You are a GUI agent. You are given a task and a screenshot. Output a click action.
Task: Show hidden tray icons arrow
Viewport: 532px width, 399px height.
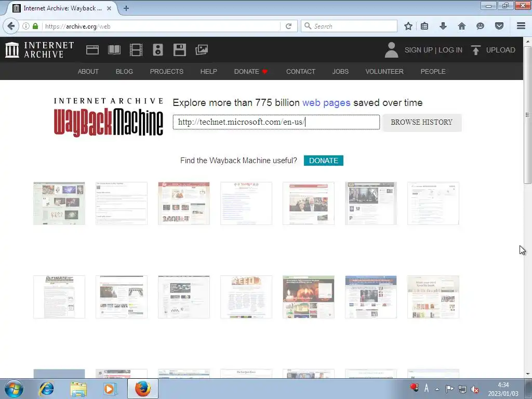[437, 389]
